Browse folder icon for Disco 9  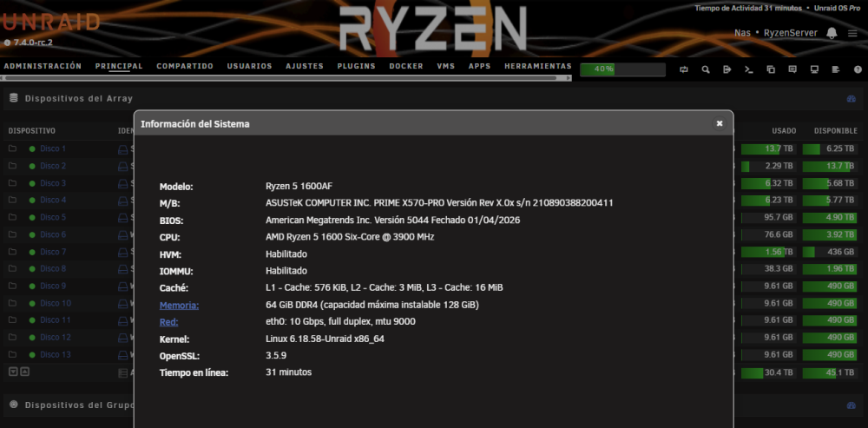click(x=12, y=286)
